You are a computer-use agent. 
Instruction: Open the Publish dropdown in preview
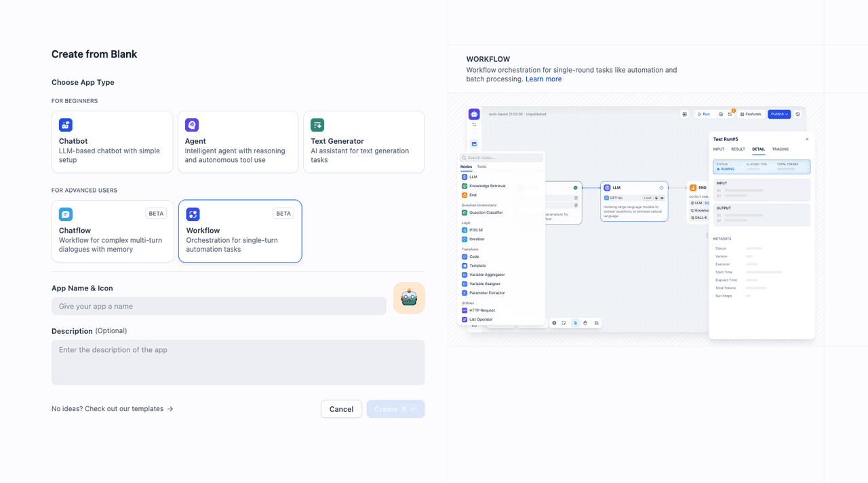click(779, 114)
